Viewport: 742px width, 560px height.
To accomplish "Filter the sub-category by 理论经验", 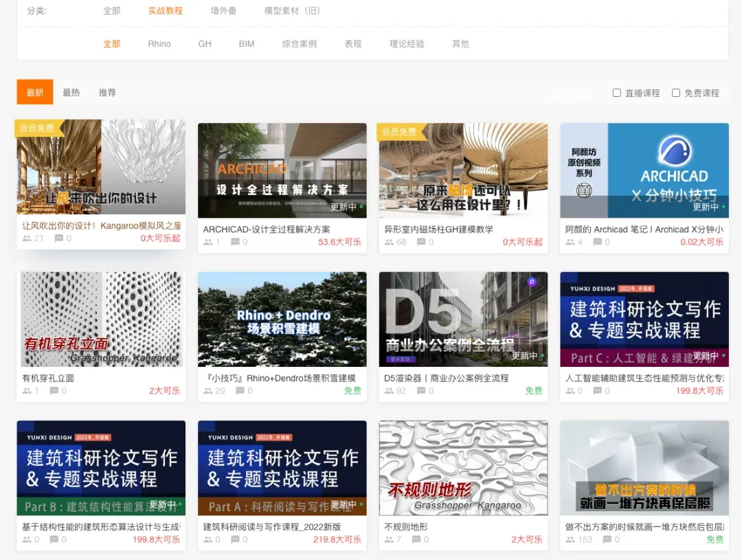I will coord(407,43).
